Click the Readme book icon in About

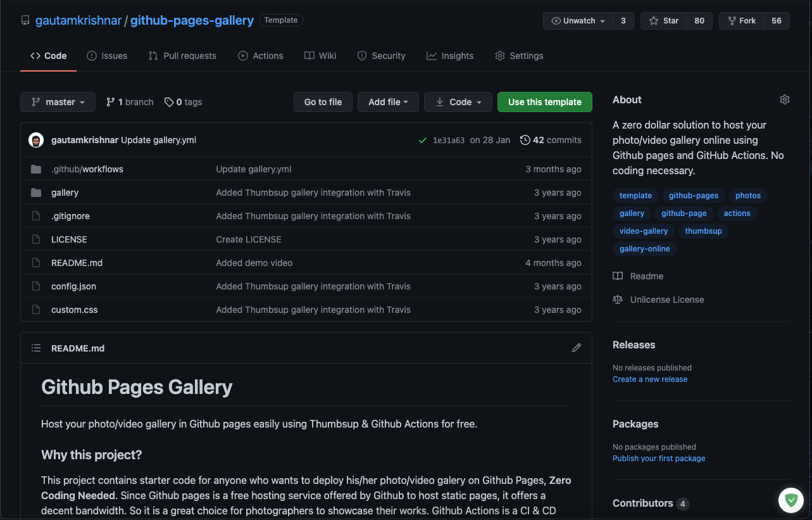pyautogui.click(x=618, y=276)
